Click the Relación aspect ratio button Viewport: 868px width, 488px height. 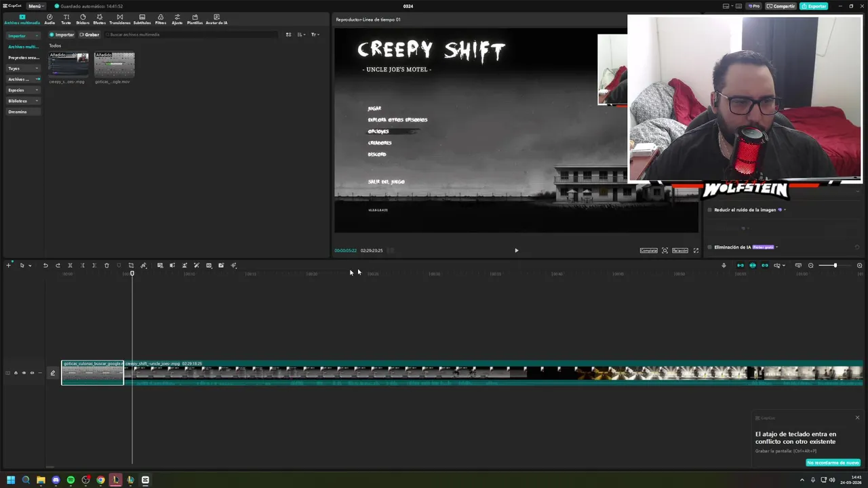(x=679, y=251)
